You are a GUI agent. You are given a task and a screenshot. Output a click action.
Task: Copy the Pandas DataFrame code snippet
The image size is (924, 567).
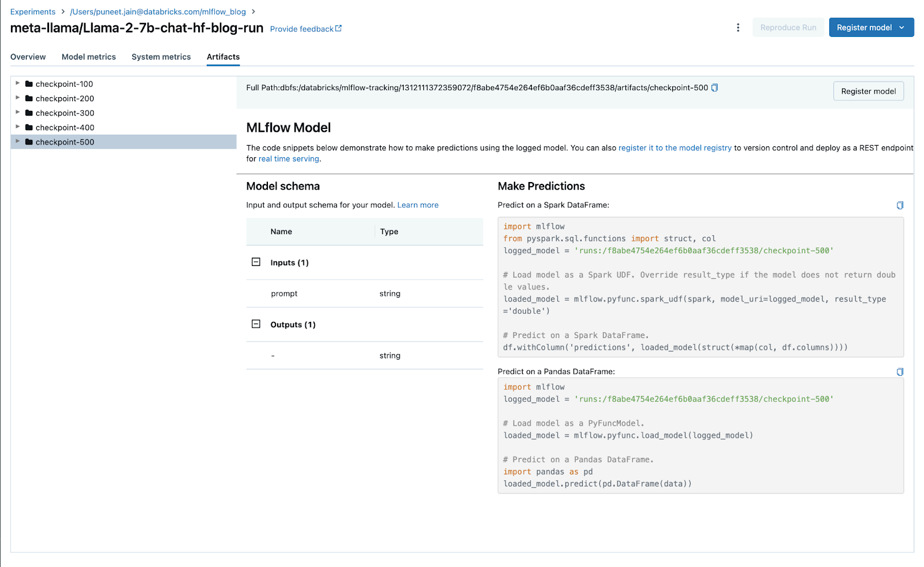[x=899, y=372]
